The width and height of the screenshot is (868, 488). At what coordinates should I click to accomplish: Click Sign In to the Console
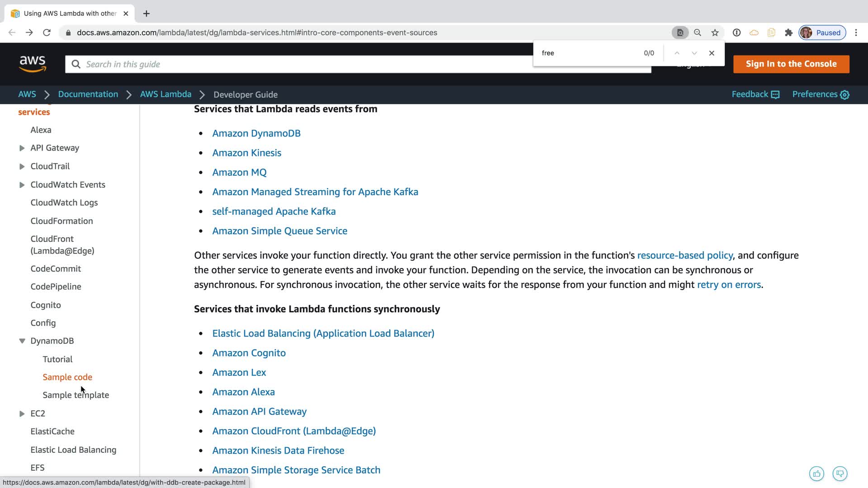(x=791, y=64)
